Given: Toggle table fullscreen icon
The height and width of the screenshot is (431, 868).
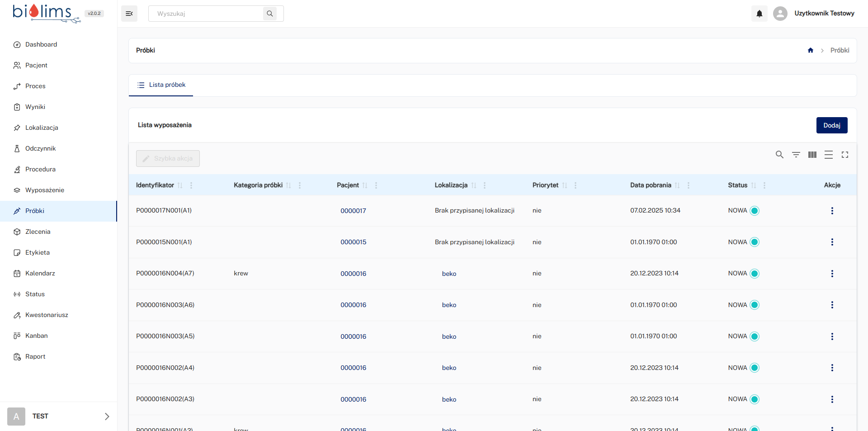Looking at the screenshot, I should (x=845, y=155).
